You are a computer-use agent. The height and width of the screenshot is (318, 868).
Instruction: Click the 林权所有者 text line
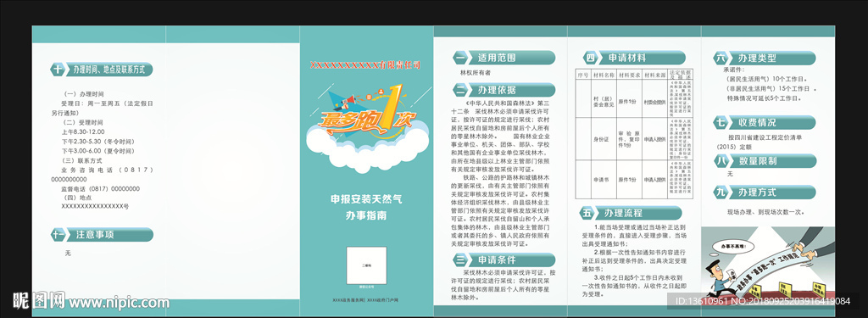pos(476,73)
